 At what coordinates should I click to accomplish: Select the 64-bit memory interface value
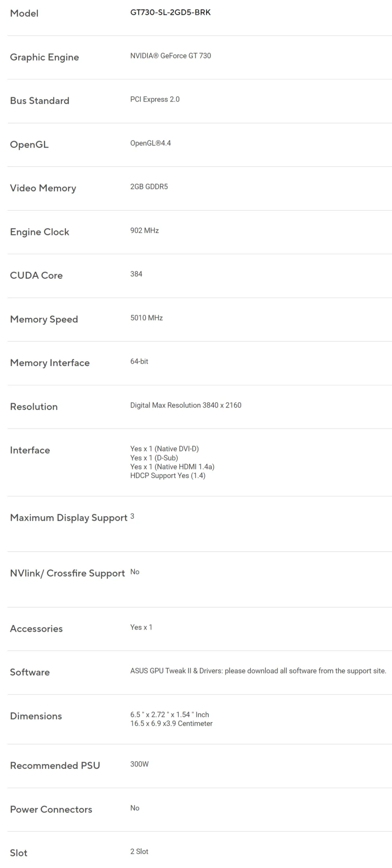(x=139, y=361)
